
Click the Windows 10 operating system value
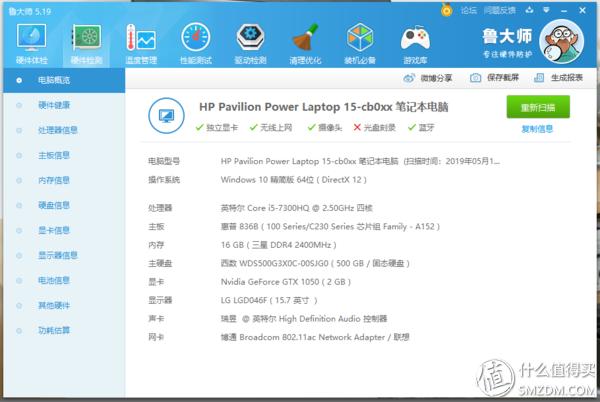(293, 180)
